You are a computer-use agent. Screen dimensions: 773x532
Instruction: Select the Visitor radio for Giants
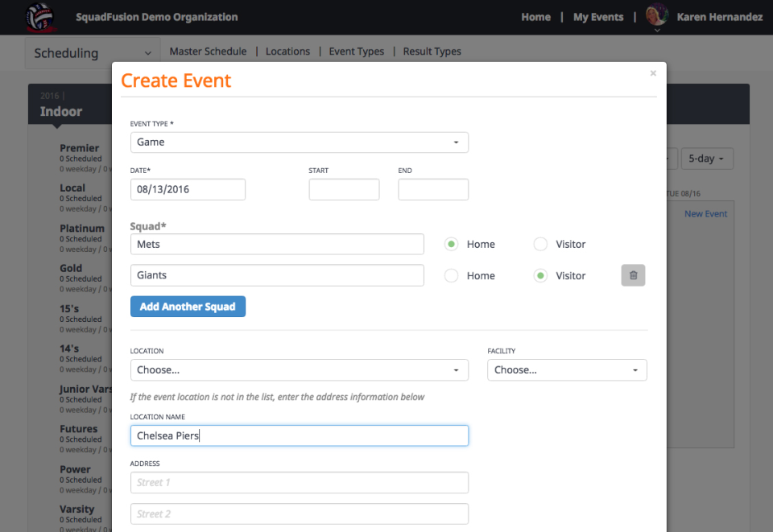pyautogui.click(x=540, y=275)
